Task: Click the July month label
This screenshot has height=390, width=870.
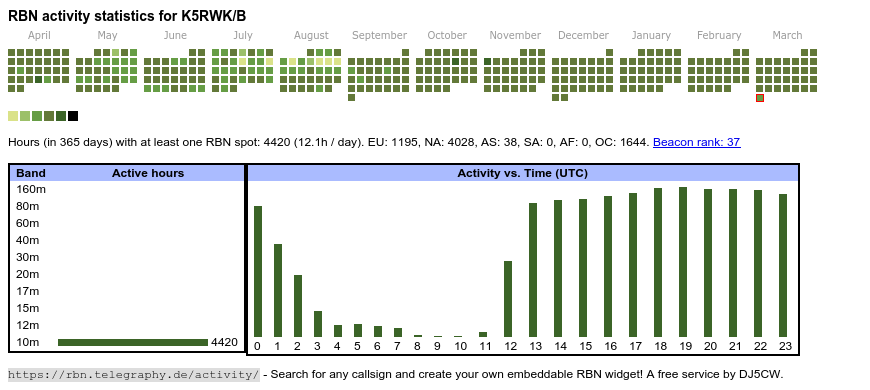Action: coord(243,36)
